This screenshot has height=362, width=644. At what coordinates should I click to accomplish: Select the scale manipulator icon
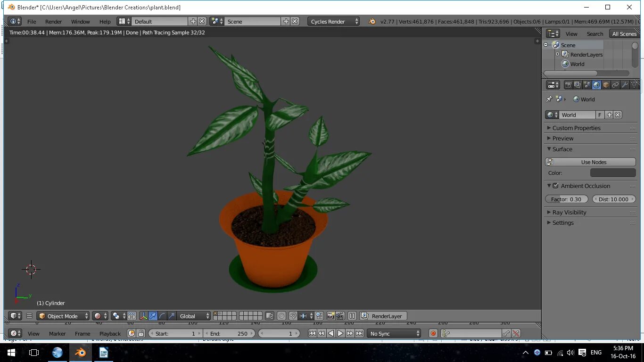[172, 316]
